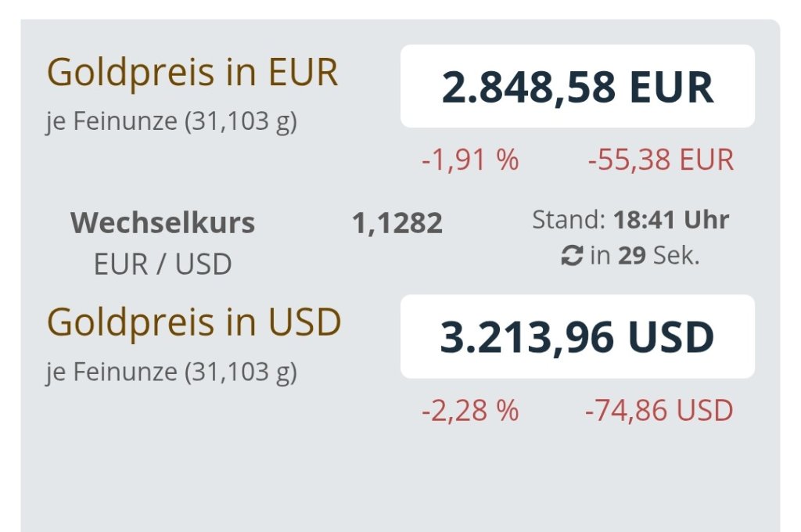801x532 pixels.
Task: Click the -55,38 EUR change amount
Action: tap(660, 160)
